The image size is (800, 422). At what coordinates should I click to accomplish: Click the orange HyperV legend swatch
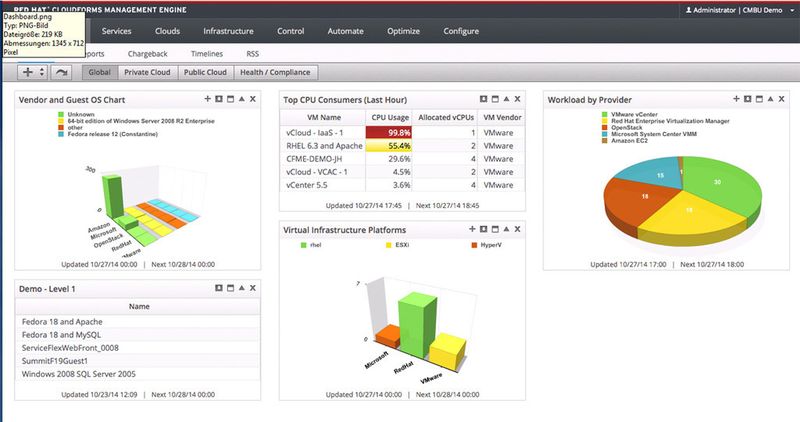click(x=474, y=245)
